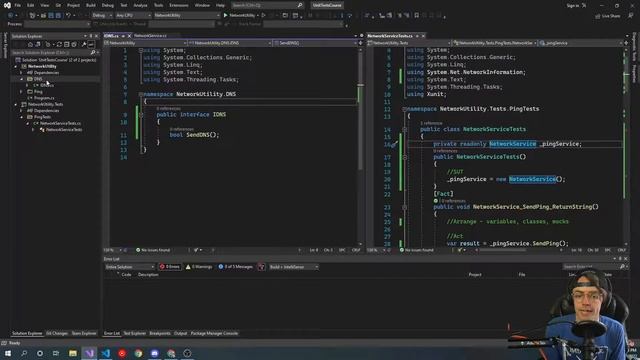Collapse the PingTests folder node
Image resolution: width=640 pixels, height=360 pixels.
pos(22,117)
